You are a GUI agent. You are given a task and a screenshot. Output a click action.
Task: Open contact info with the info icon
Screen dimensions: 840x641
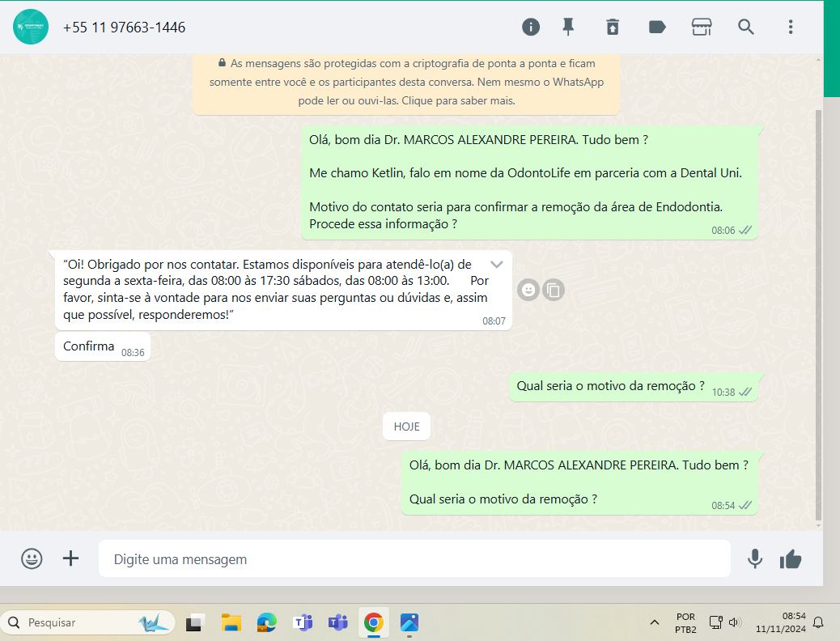click(531, 27)
